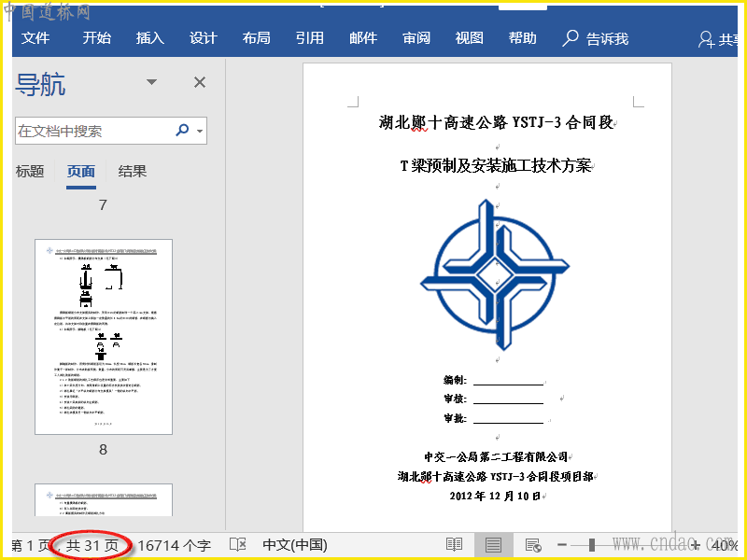Open navigation pane options dropdown arrow
Viewport: 747px width, 560px height.
click(x=151, y=82)
